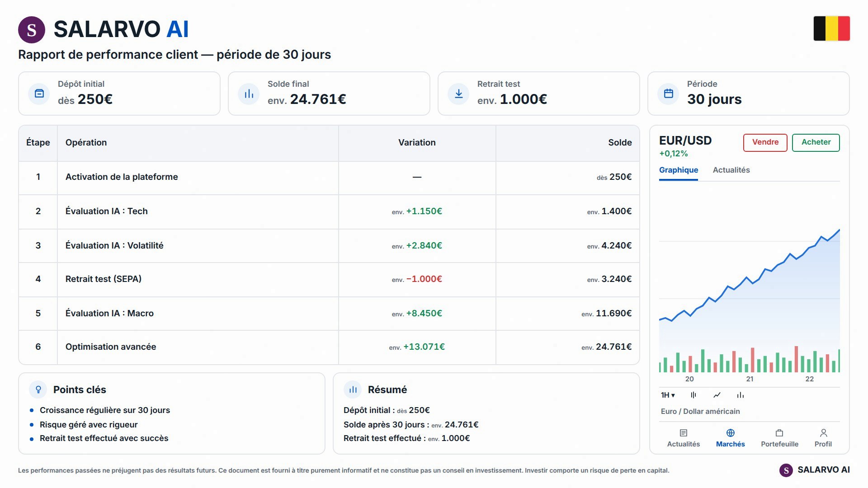Click the Points clés lightbulb icon
868x488 pixels.
coord(38,389)
